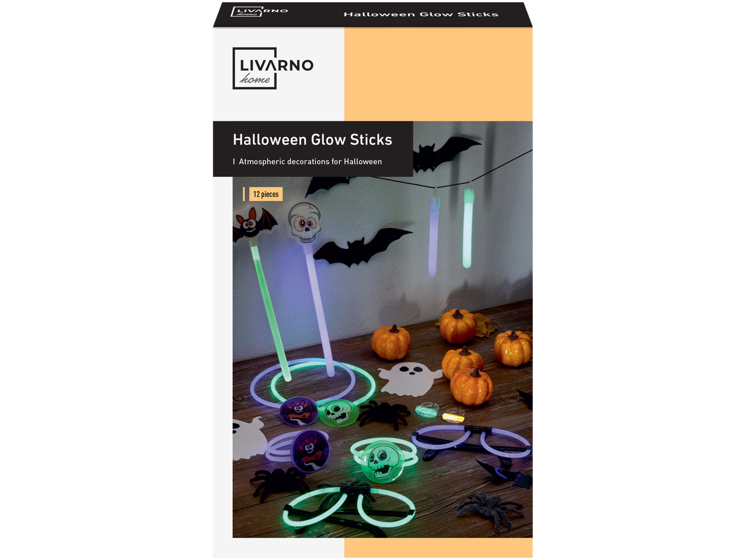This screenshot has height=560, width=746.
Task: Click the orange panel beside the logo
Action: [438, 74]
